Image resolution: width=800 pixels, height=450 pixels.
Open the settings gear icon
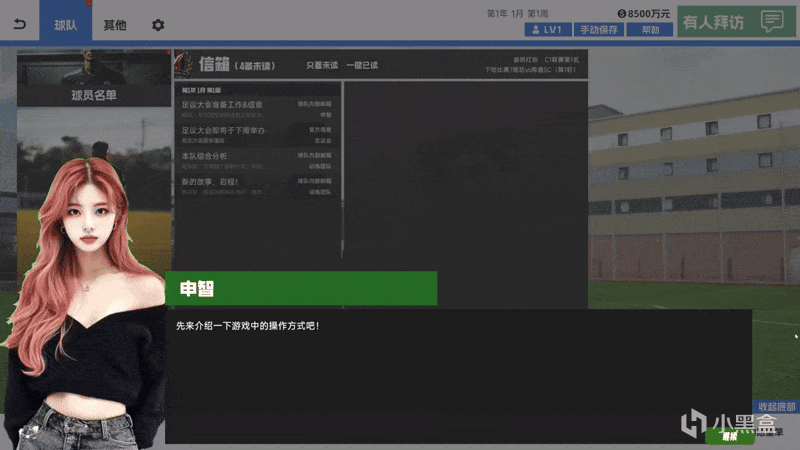[x=158, y=24]
